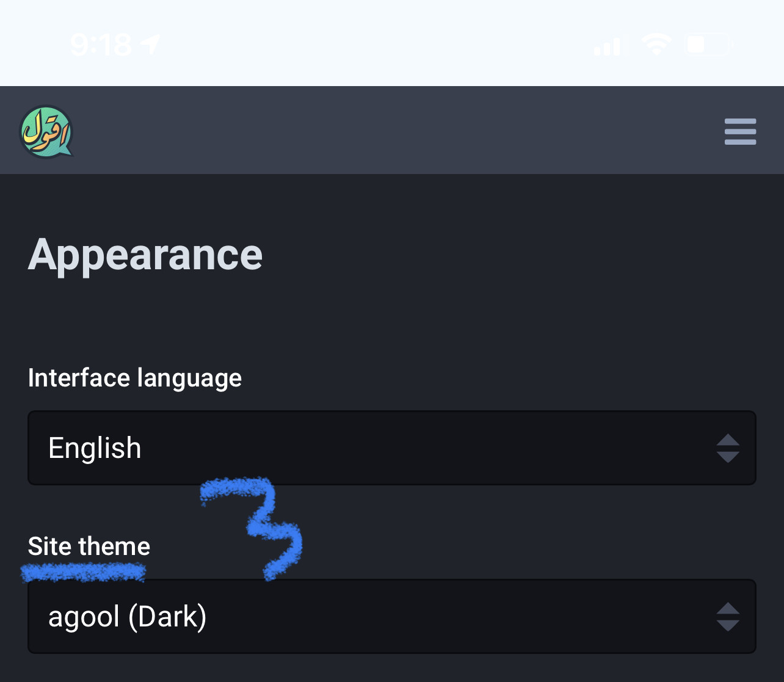
Task: Click the English text in the selector
Action: coord(95,448)
